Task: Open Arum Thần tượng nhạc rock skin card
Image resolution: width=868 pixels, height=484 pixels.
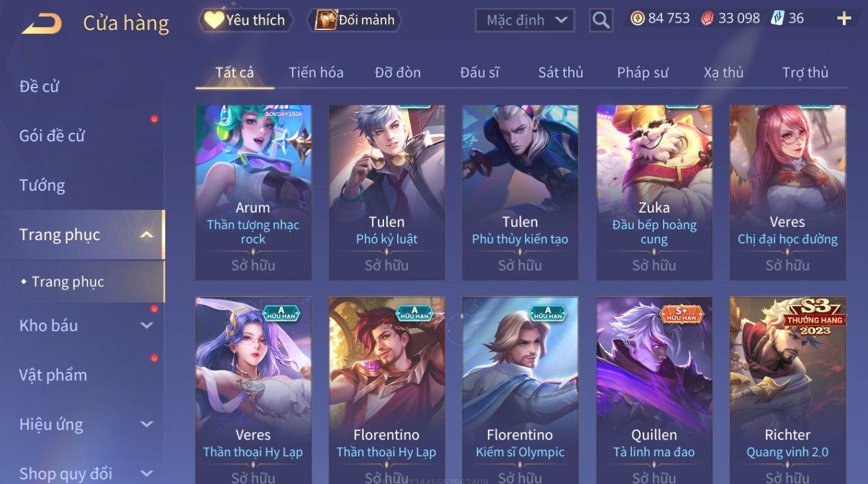Action: [x=253, y=192]
